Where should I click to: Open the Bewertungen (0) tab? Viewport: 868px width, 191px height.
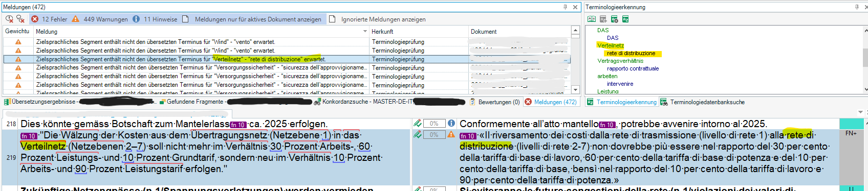(494, 102)
